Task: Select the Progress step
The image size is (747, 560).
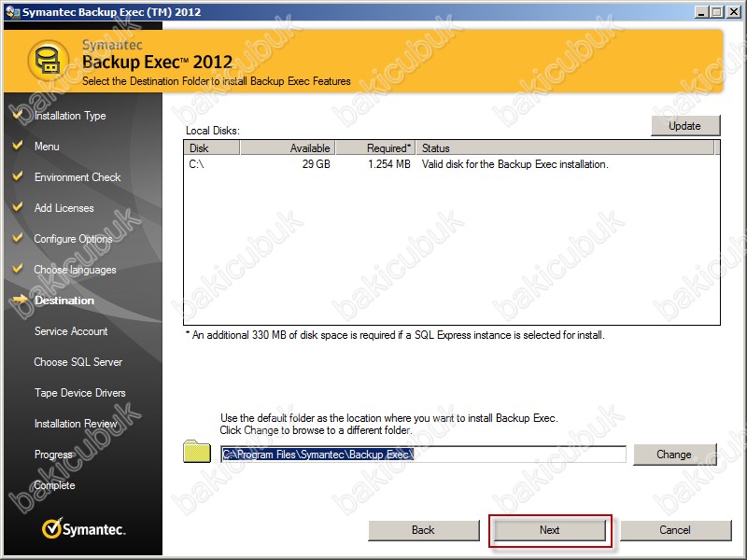Action: click(x=53, y=455)
